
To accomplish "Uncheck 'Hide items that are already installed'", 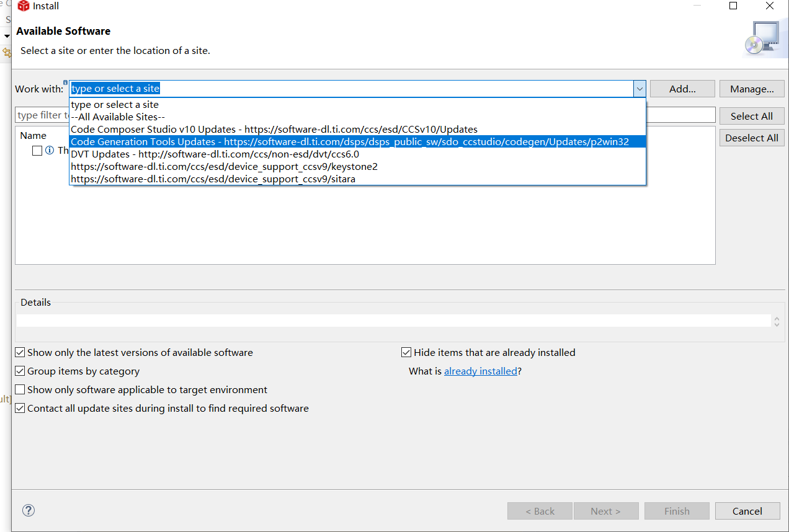I will pyautogui.click(x=406, y=352).
